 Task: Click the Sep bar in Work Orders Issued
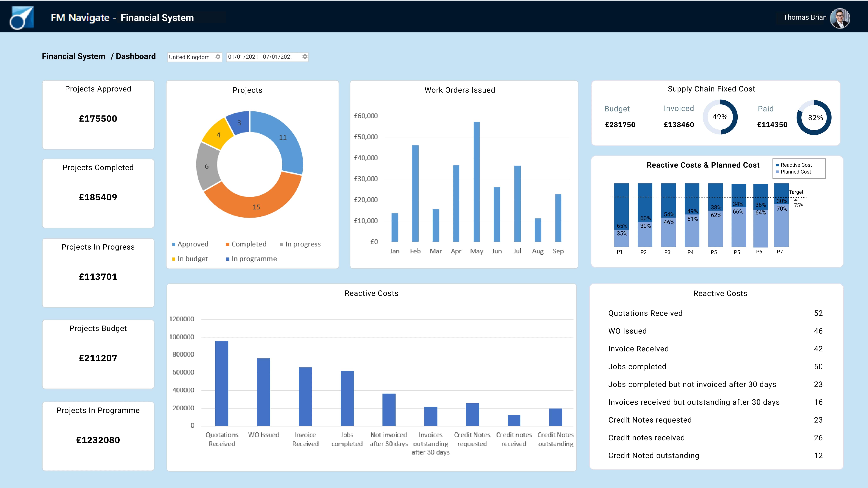tap(558, 218)
